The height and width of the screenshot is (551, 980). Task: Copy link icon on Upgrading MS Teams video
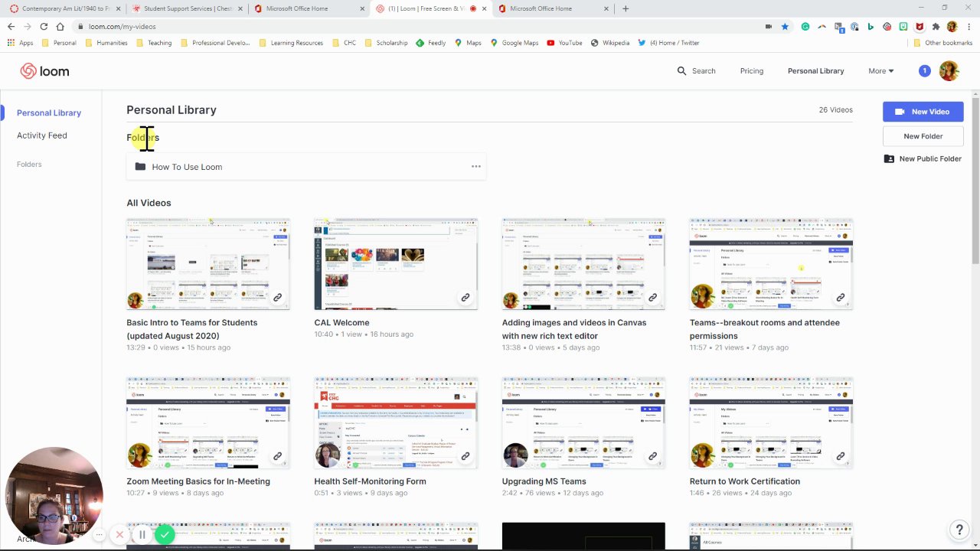(x=652, y=456)
